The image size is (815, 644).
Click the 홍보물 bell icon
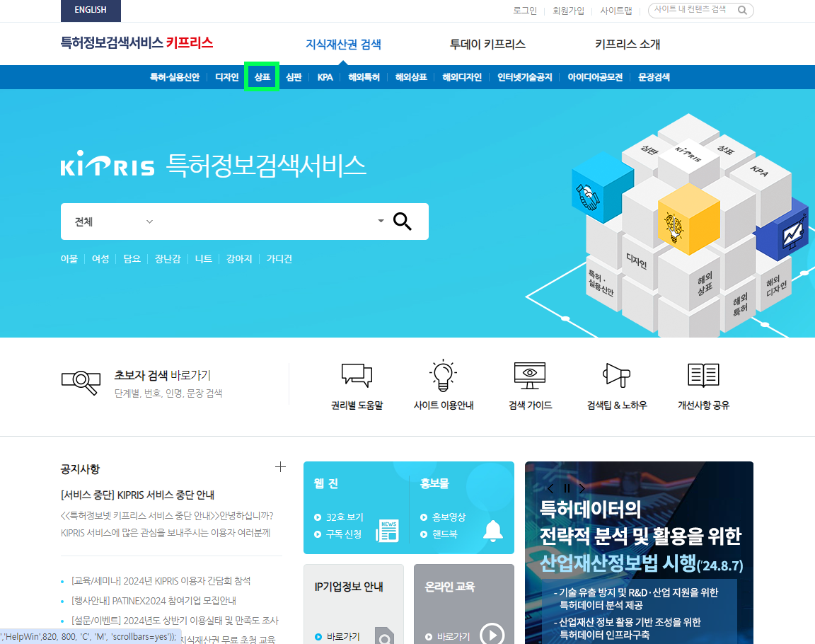(492, 531)
